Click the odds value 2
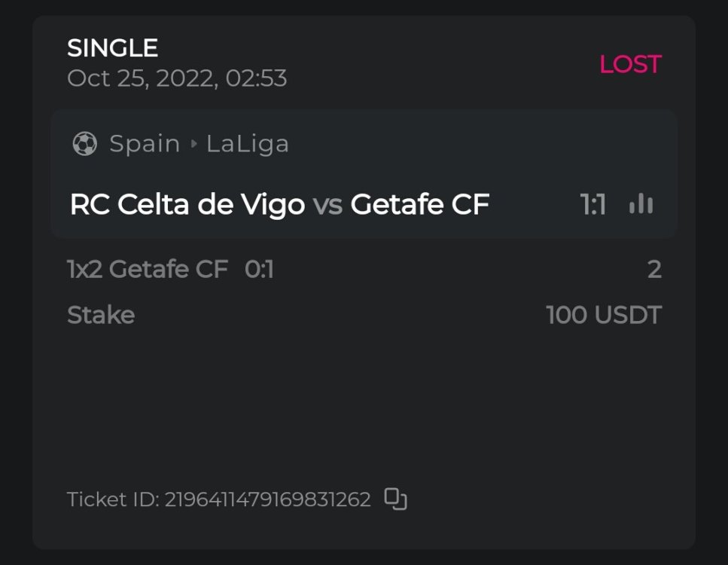Viewport: 728px width, 565px height. (x=654, y=269)
